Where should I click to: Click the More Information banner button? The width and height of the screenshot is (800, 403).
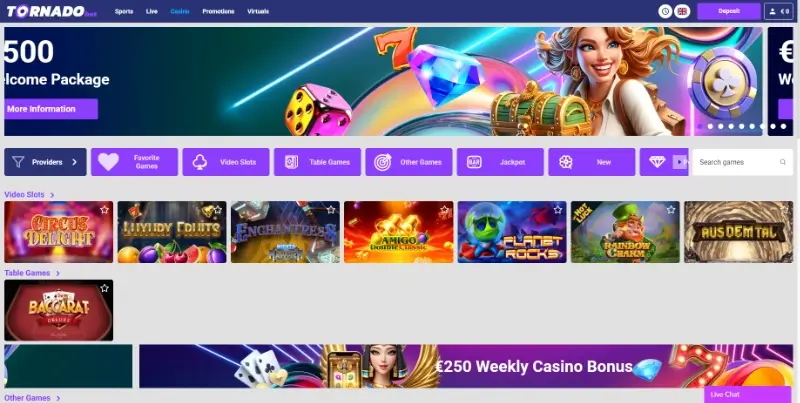click(51, 109)
